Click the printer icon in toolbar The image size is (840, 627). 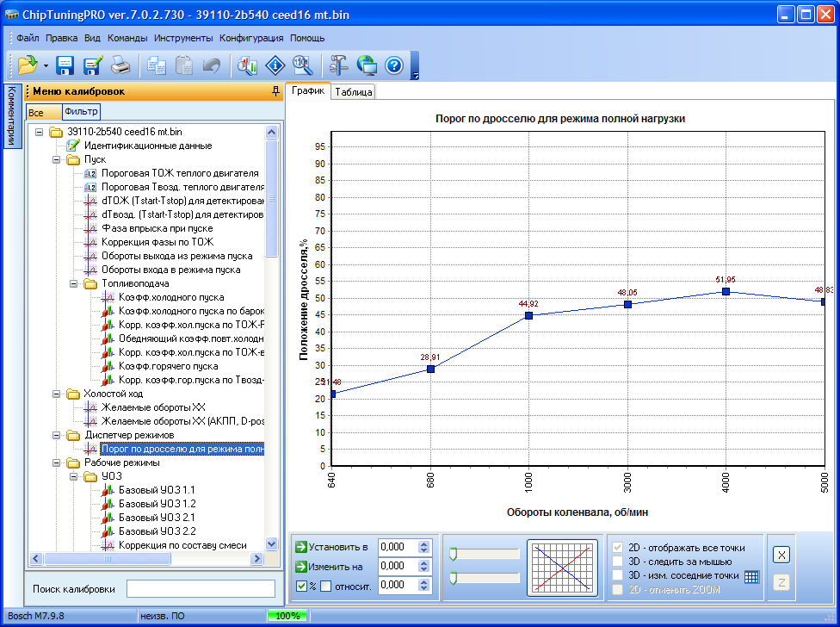pyautogui.click(x=120, y=65)
